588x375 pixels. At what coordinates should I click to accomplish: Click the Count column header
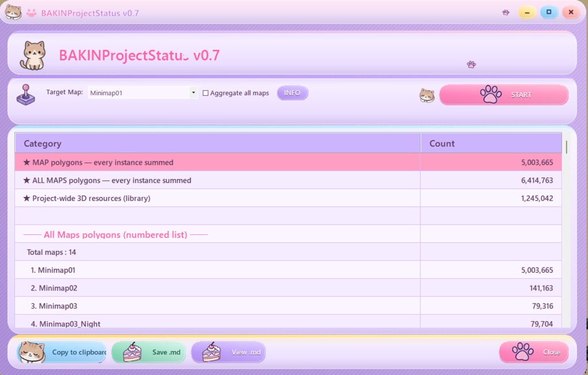pyautogui.click(x=492, y=143)
